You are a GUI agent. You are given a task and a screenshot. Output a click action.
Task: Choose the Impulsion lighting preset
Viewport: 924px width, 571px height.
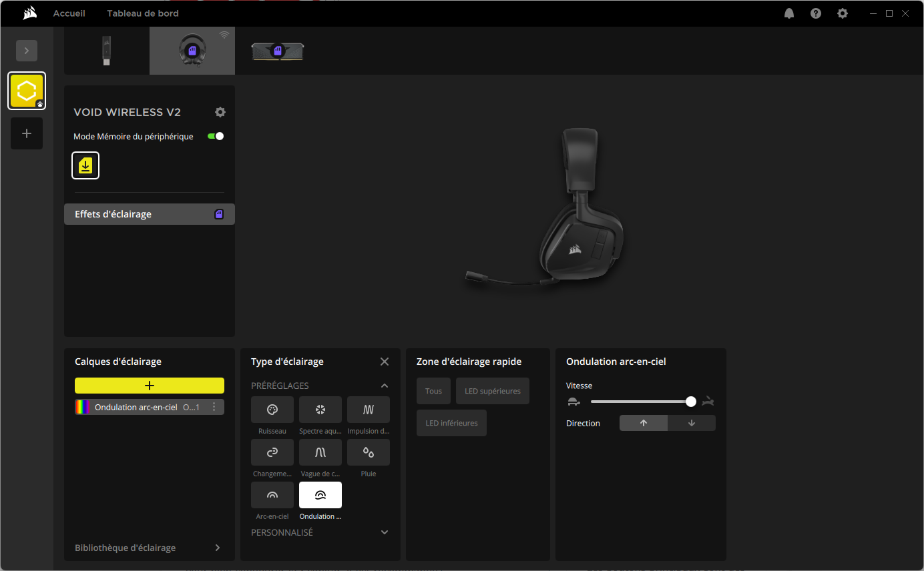(x=369, y=410)
